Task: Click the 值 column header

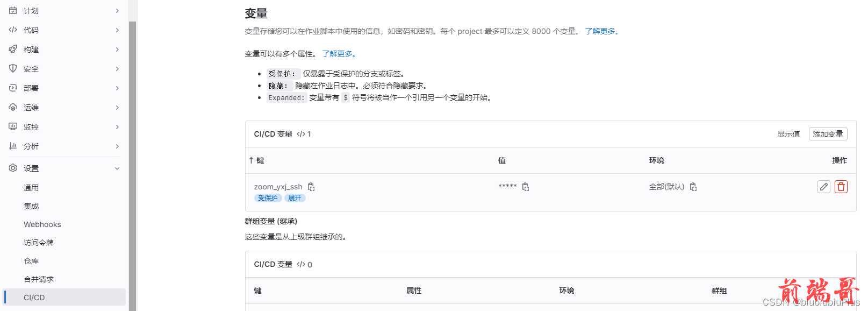Action: (x=501, y=160)
